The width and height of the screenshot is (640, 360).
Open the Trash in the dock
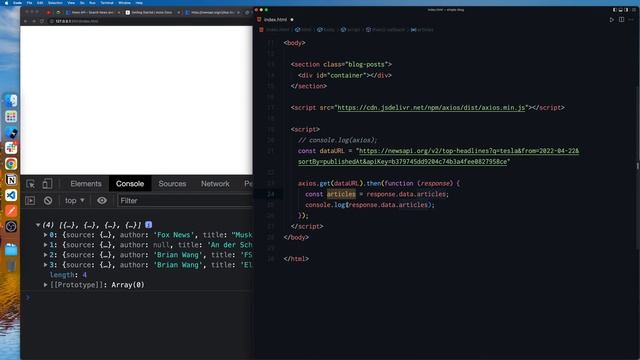11,266
